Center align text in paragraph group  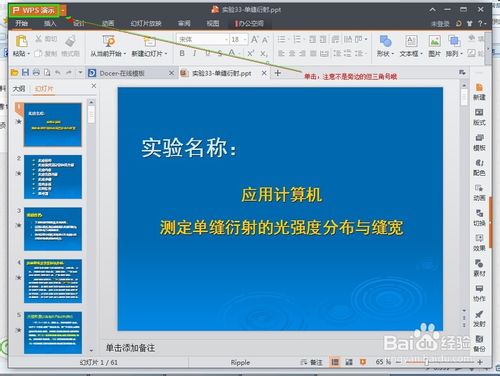click(x=292, y=53)
